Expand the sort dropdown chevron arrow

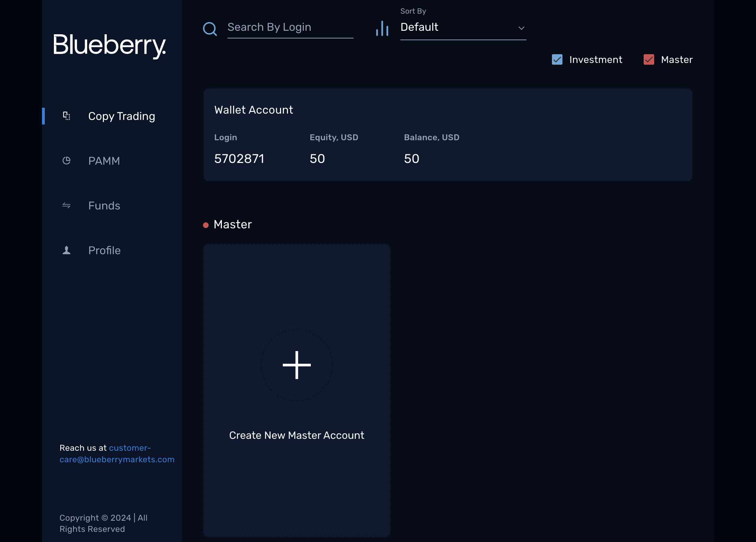point(521,28)
